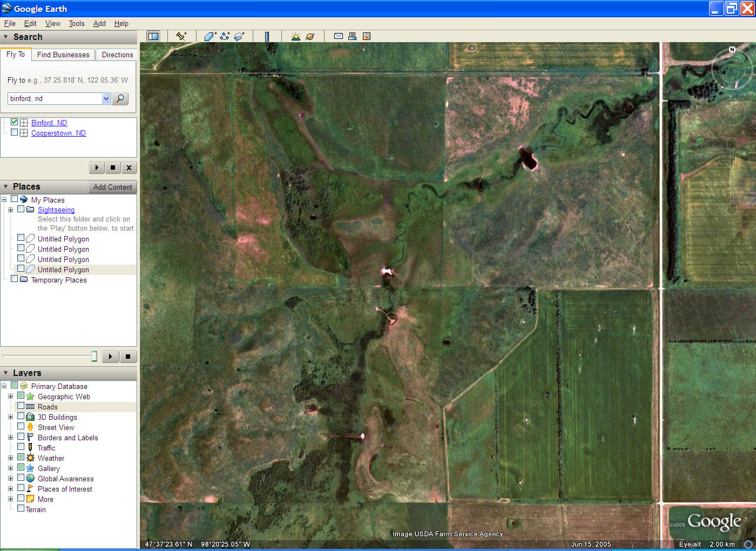Screen dimensions: 756x551
Task: Click Places panel stop button
Action: click(x=128, y=357)
